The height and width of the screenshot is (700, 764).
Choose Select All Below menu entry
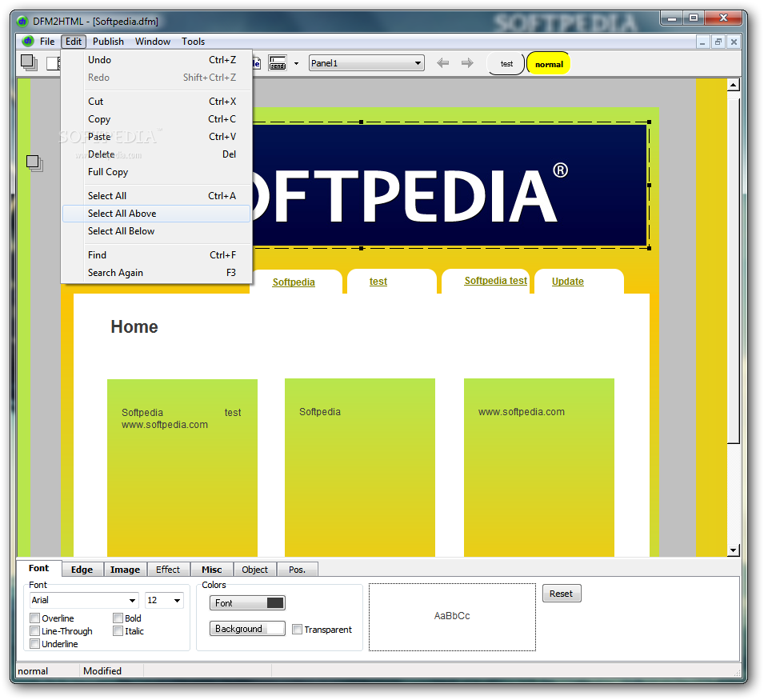tap(156, 231)
